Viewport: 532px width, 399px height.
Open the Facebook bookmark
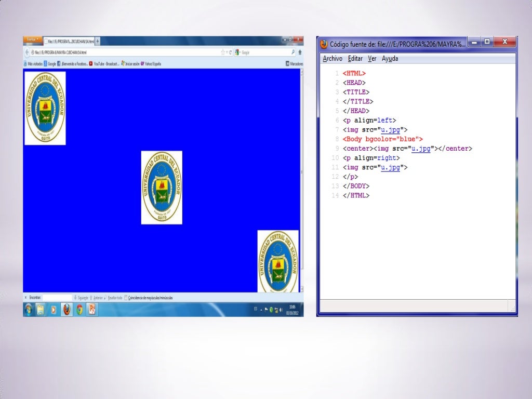point(72,63)
